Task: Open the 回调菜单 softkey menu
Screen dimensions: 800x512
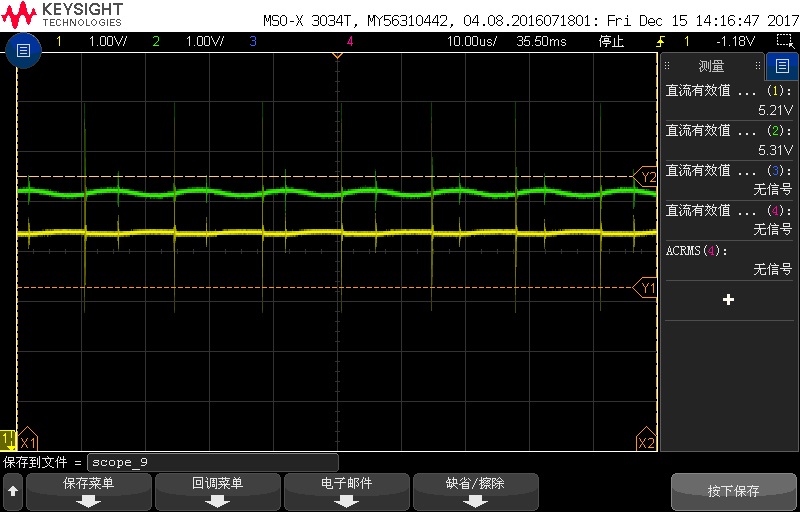Action: [218, 492]
